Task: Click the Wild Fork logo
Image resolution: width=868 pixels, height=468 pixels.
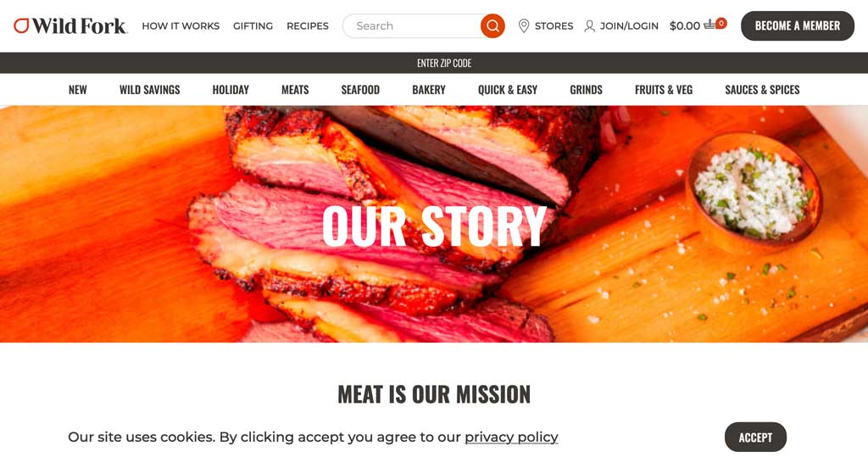Action: [x=70, y=26]
